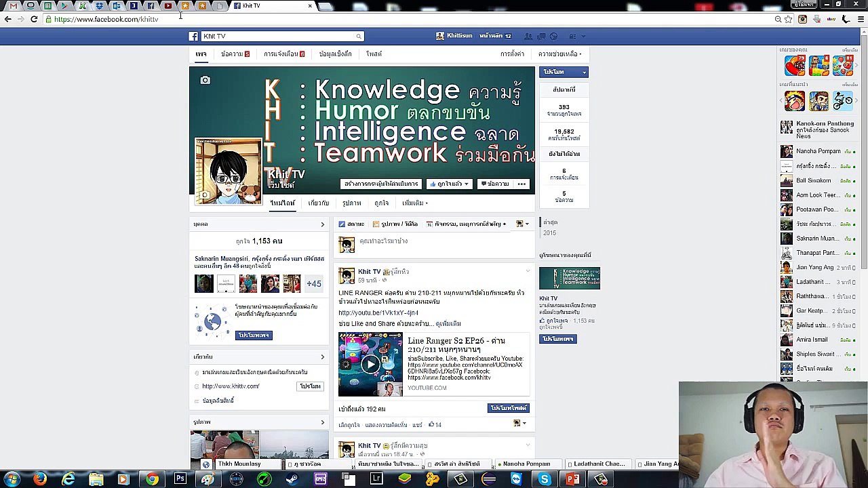Expand the รูปภาพ photos section arrow in sidebar
Image resolution: width=868 pixels, height=488 pixels.
coord(322,422)
